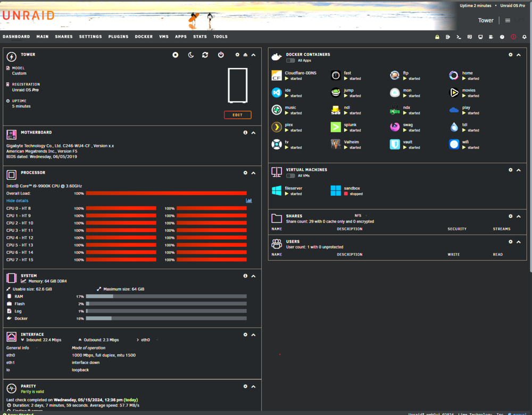Open the Stats navigation link
The image size is (532, 415).
point(200,37)
